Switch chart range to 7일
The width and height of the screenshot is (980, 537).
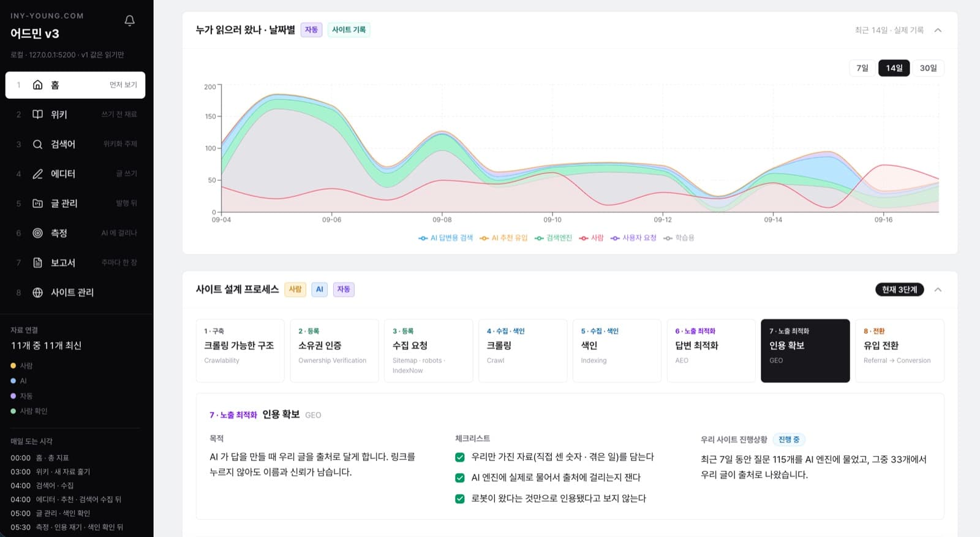coord(862,68)
